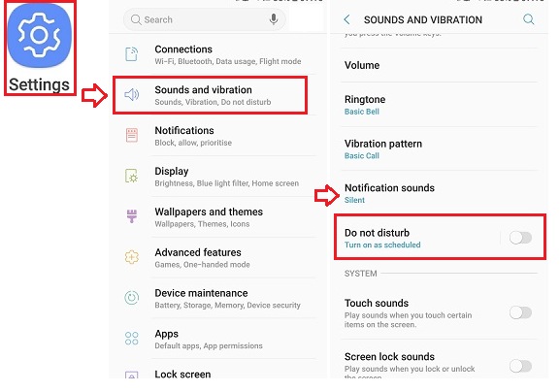
Task: Go back using the header chevron
Action: pyautogui.click(x=346, y=19)
